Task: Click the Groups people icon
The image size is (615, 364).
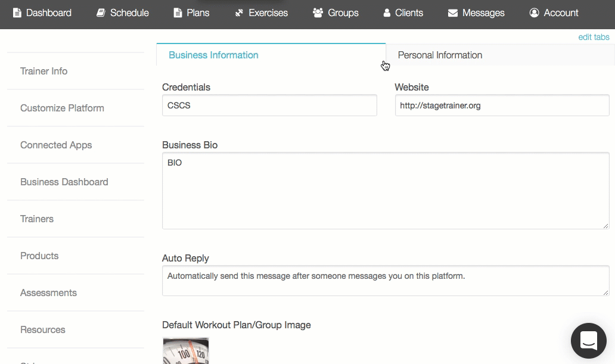Action: click(318, 13)
